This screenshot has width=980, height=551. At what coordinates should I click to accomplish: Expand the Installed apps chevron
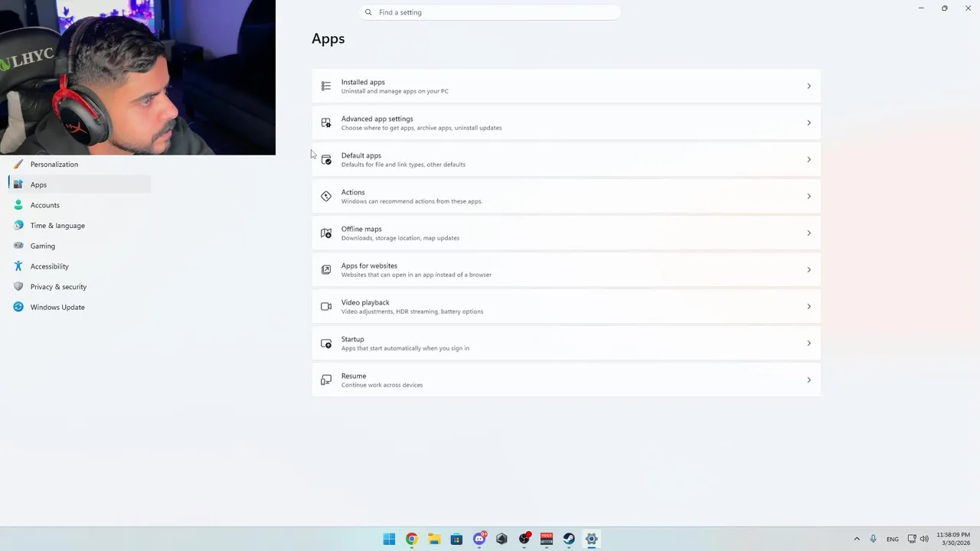(x=808, y=86)
